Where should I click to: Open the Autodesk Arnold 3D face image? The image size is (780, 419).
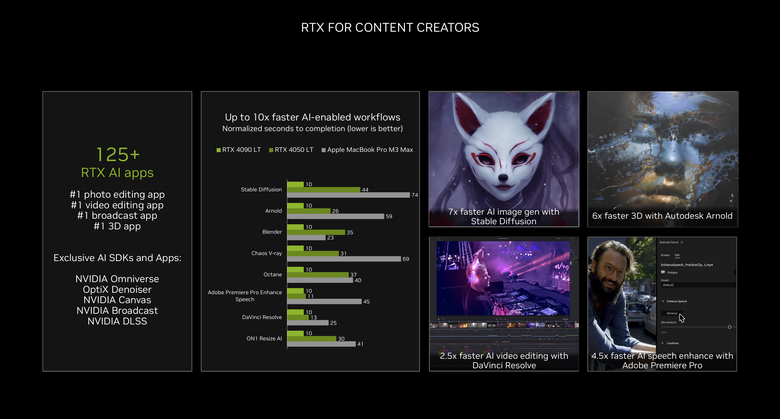(663, 159)
